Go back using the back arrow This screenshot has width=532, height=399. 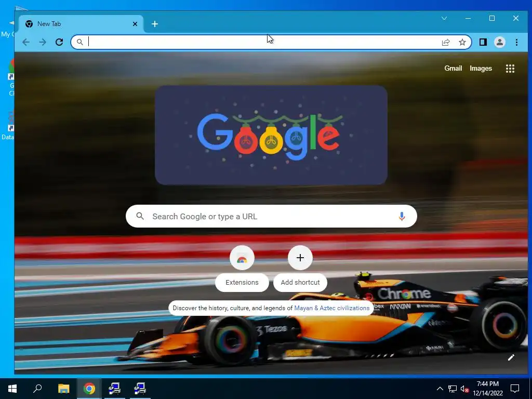[x=26, y=42]
